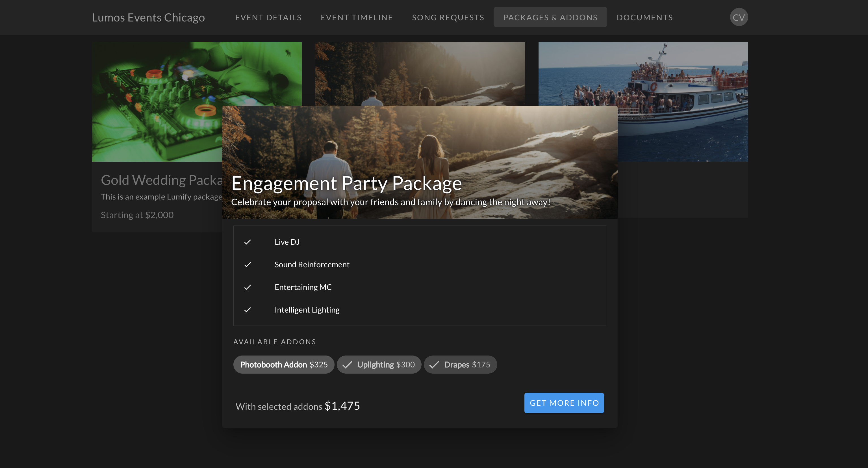Click the checkmark icon beside Entertaining MC
Image resolution: width=868 pixels, height=468 pixels.
pos(248,287)
